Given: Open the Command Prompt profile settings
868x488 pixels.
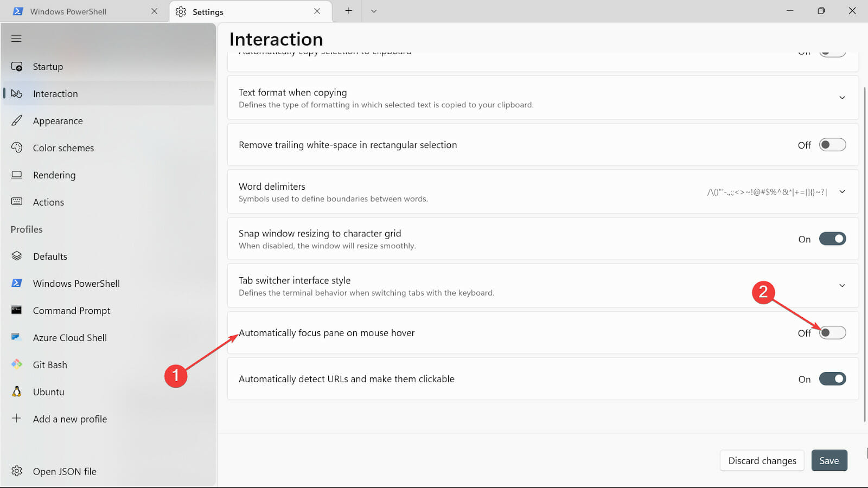Looking at the screenshot, I should tap(108, 311).
